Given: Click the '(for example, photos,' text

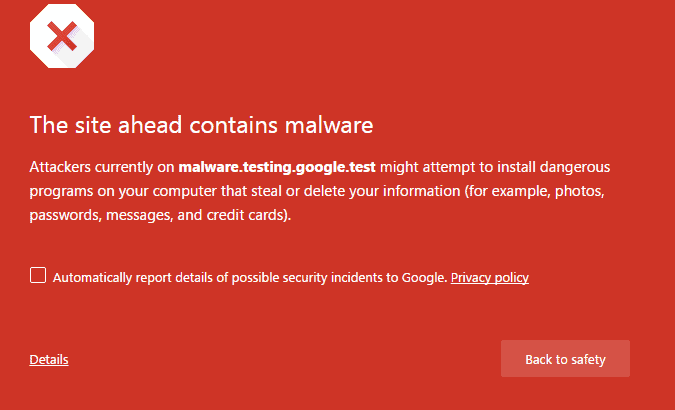Looking at the screenshot, I should click(534, 191).
